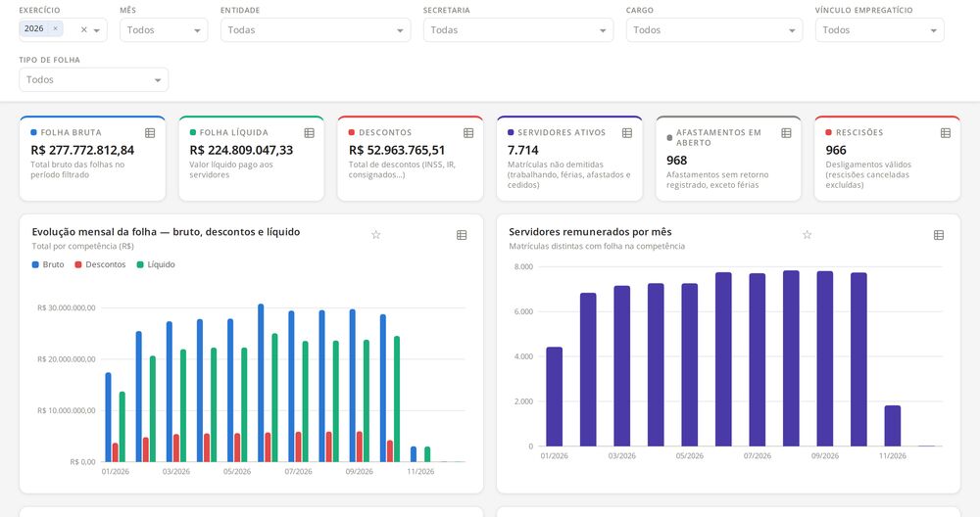
Task: Open table view on Rescisões card
Action: pos(945,133)
